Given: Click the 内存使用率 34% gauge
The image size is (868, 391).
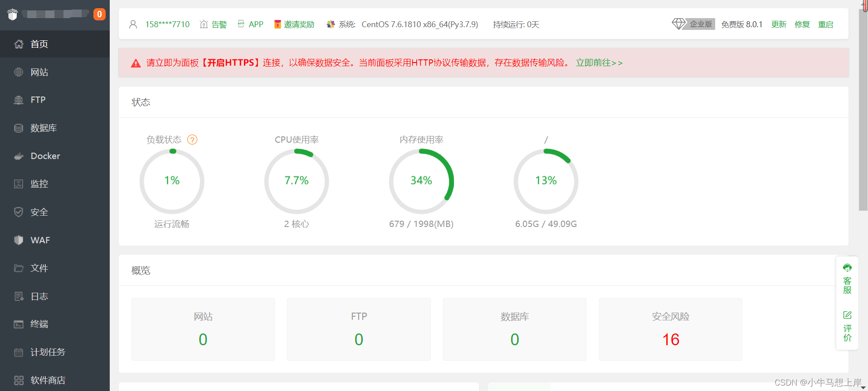Looking at the screenshot, I should pyautogui.click(x=421, y=181).
